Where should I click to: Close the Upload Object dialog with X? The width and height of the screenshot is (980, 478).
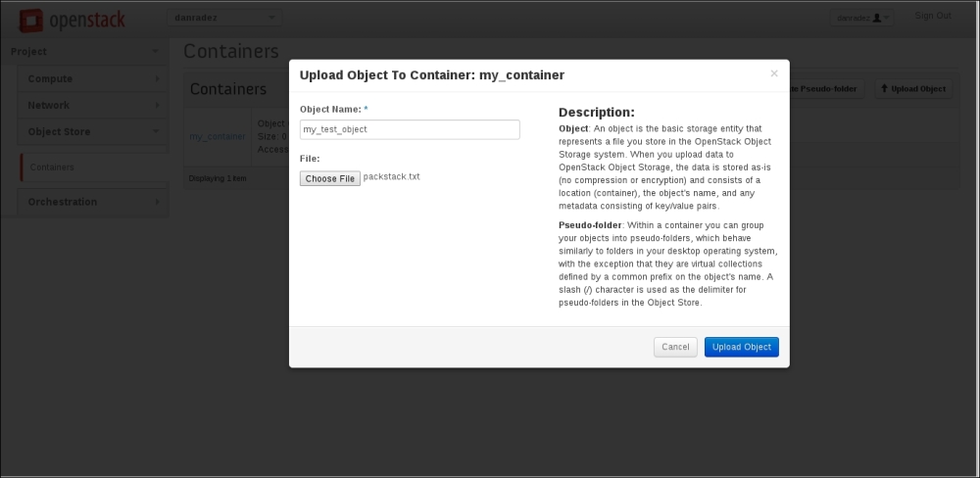point(774,73)
